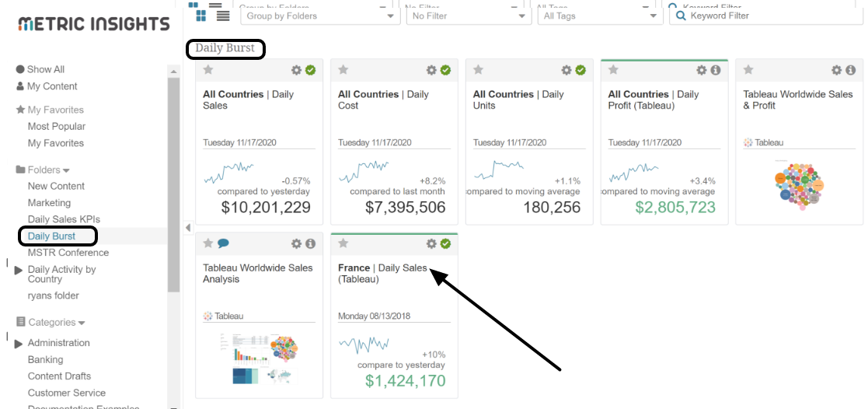
Task: Open comment bubble on Tableau Worldwide Sales Analysis
Action: click(223, 243)
